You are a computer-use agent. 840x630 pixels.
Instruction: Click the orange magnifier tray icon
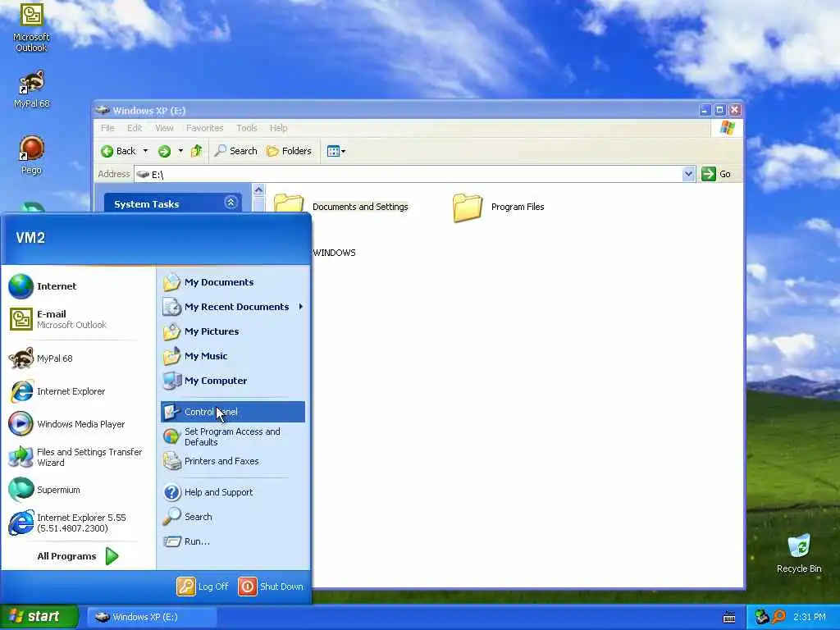coord(778,617)
